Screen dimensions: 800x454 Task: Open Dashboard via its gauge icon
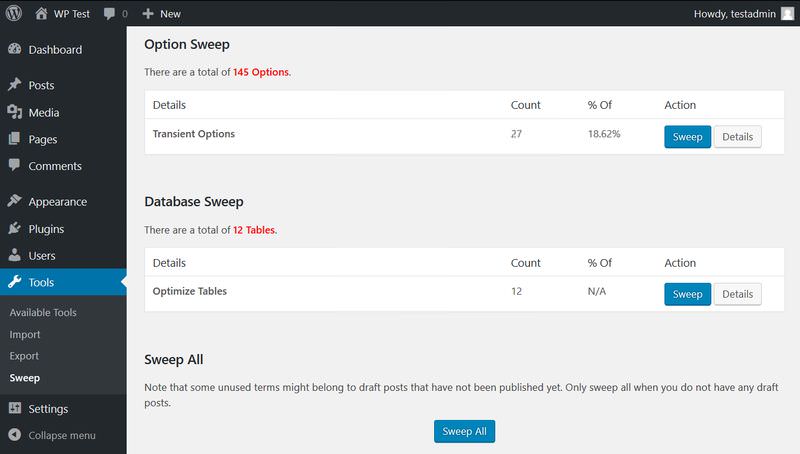[15, 49]
